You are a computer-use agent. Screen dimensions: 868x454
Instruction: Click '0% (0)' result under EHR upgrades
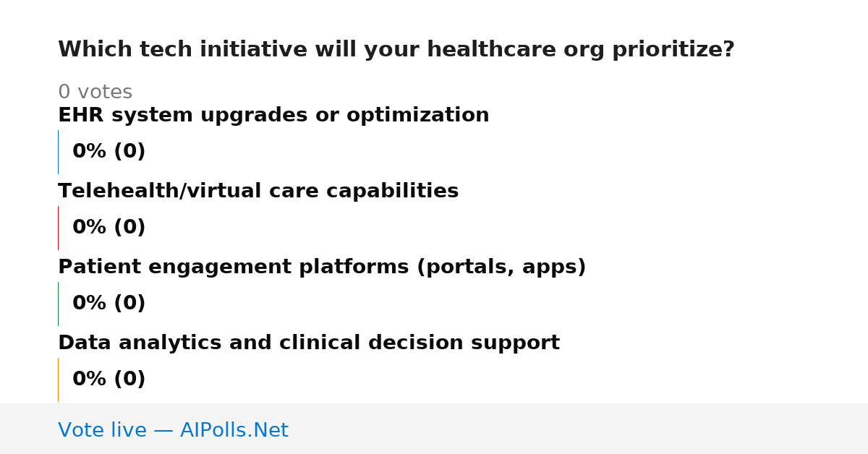coord(109,152)
